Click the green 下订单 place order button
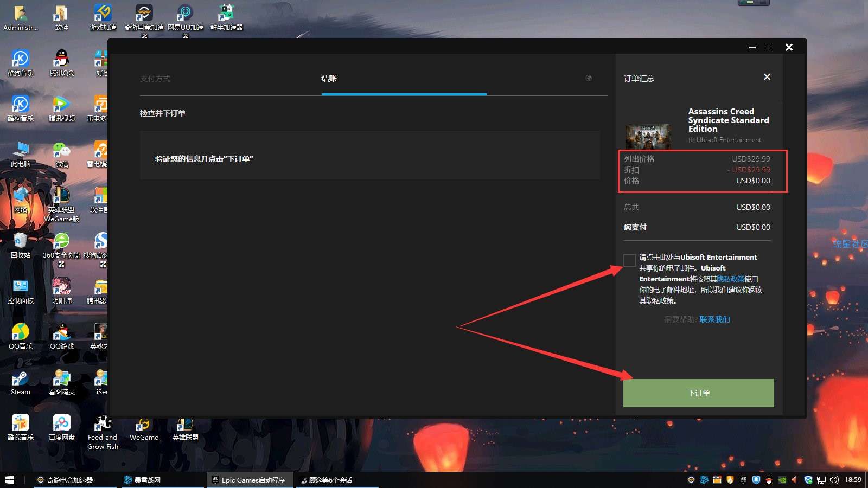 [698, 393]
